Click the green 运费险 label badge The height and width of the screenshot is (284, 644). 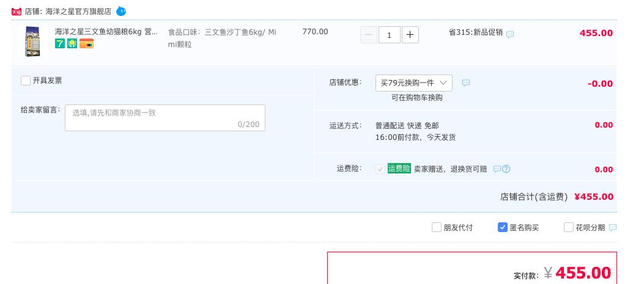399,169
